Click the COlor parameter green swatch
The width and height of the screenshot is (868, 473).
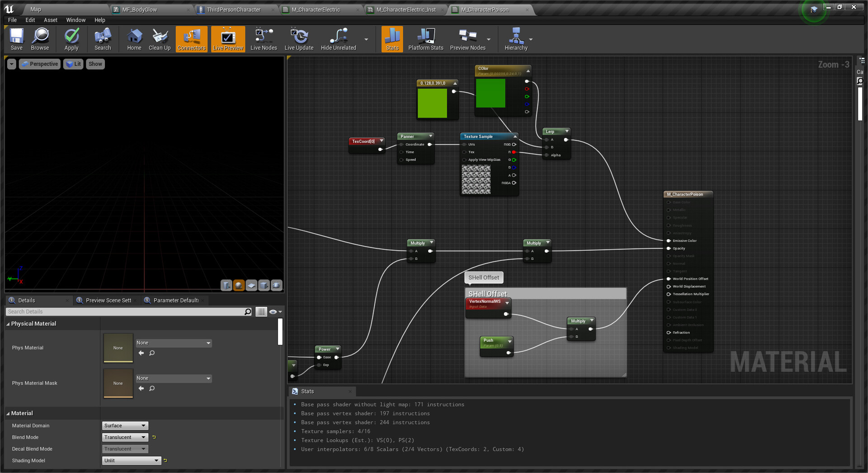point(491,93)
